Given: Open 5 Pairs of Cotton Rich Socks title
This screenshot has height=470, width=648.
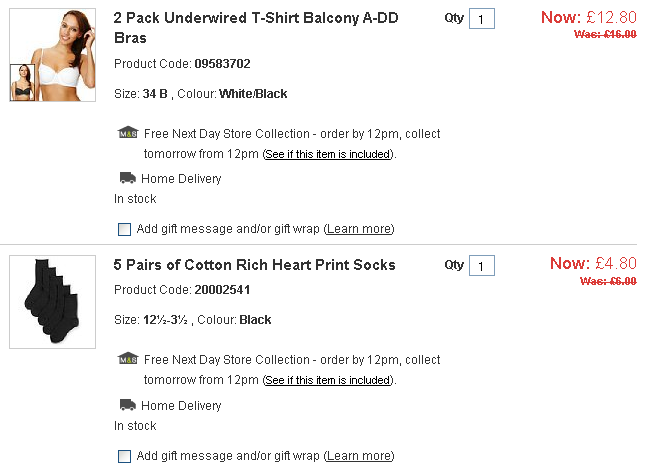Looking at the screenshot, I should point(255,265).
